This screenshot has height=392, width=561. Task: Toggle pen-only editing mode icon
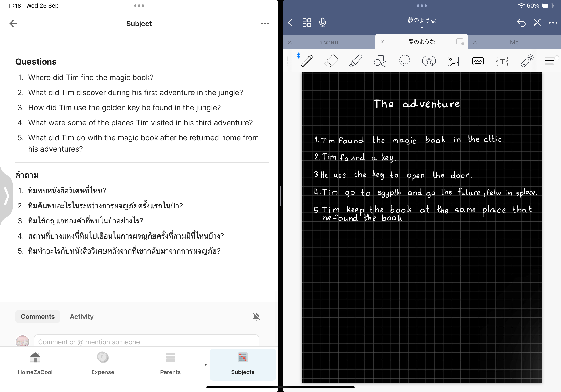[537, 23]
